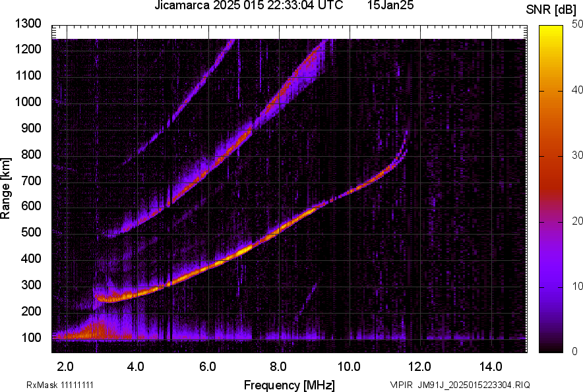The image size is (583, 392).
Task: Click the 'RxMask 11111111' footer text
Action: click(60, 385)
